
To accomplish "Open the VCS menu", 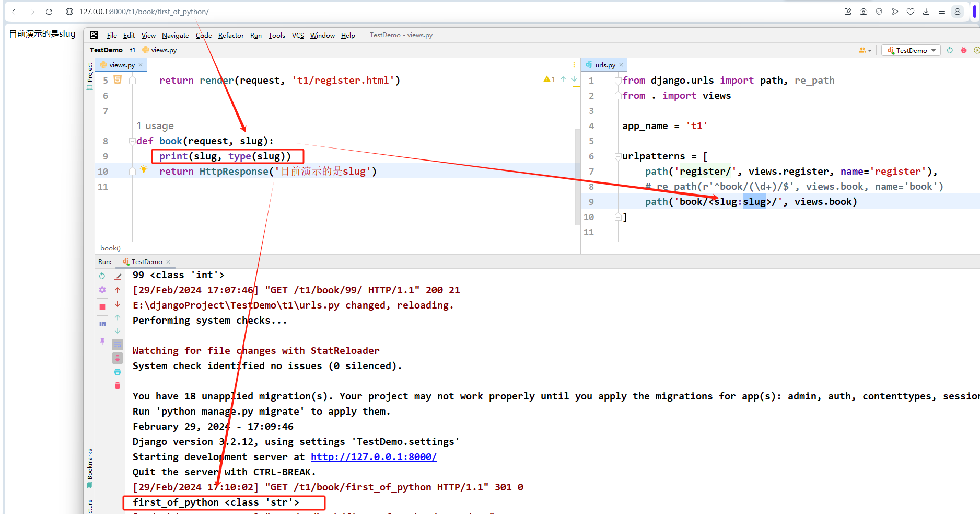I will pos(298,36).
